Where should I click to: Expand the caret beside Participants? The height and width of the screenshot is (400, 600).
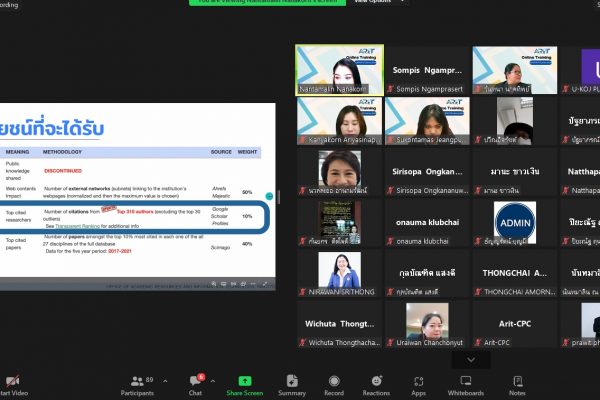click(x=165, y=381)
